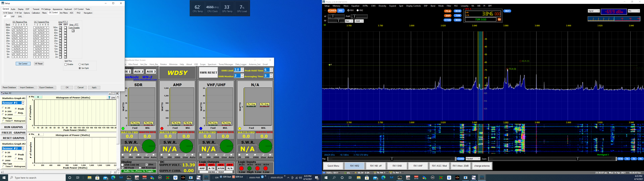
Task: Select RX1 radio button in Thetis
Action: [349, 11]
